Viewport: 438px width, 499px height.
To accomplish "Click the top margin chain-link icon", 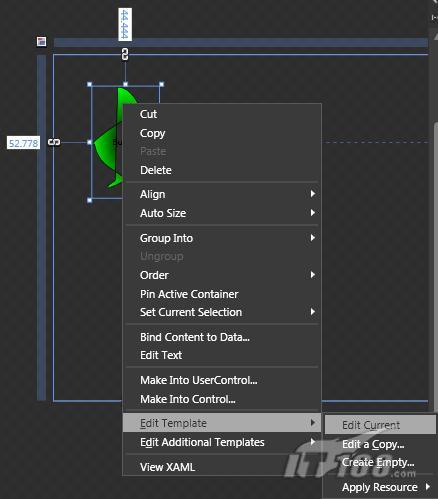I will (x=125, y=54).
